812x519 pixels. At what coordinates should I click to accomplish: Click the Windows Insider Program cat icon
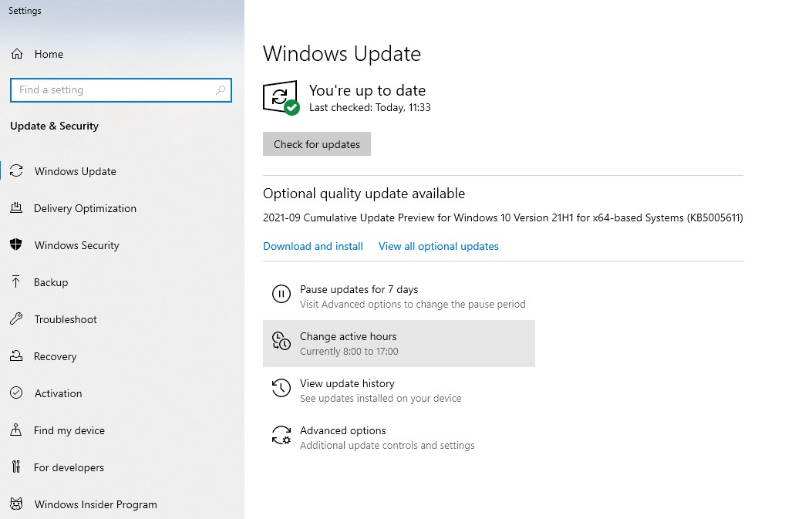coord(16,504)
